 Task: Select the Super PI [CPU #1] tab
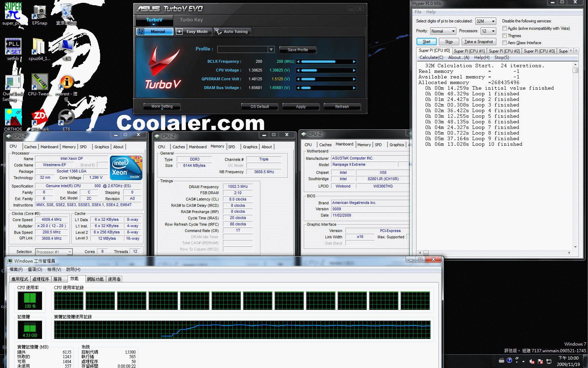[x=469, y=51]
